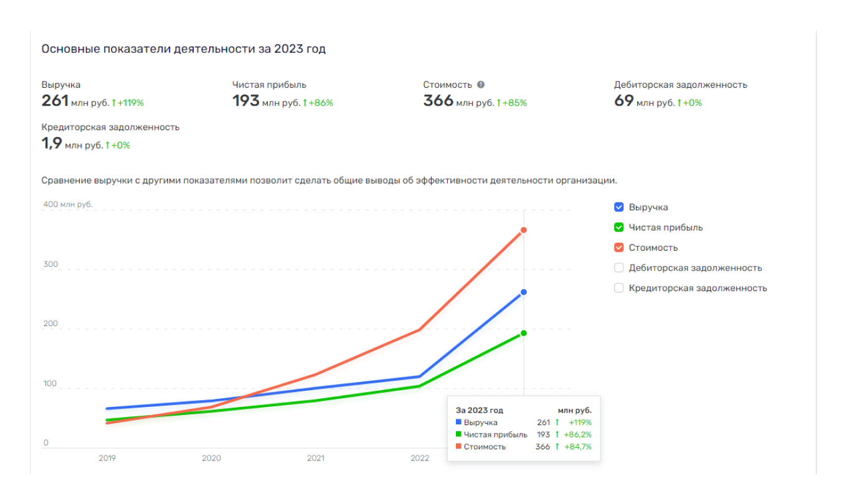Click the green Чистая прибыль tooltip square
The height and width of the screenshot is (504, 847).
[x=458, y=434]
